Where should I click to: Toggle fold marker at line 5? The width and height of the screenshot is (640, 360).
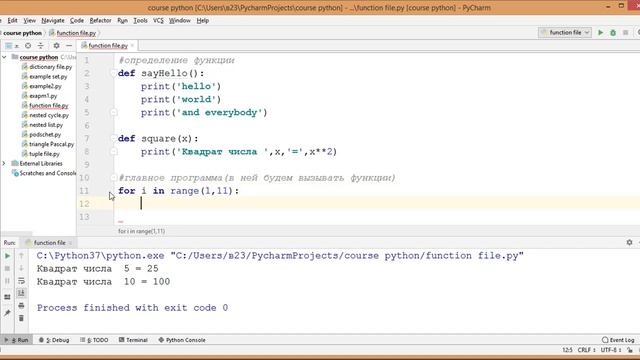coord(113,113)
